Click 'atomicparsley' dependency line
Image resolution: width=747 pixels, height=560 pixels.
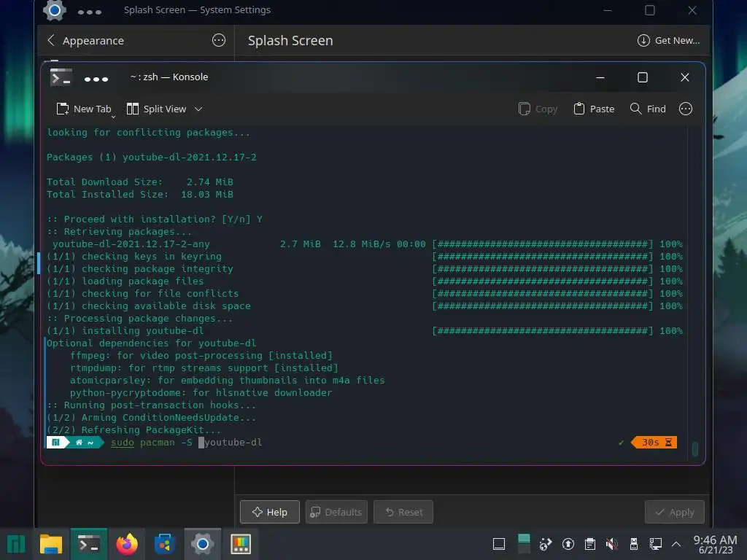point(228,380)
